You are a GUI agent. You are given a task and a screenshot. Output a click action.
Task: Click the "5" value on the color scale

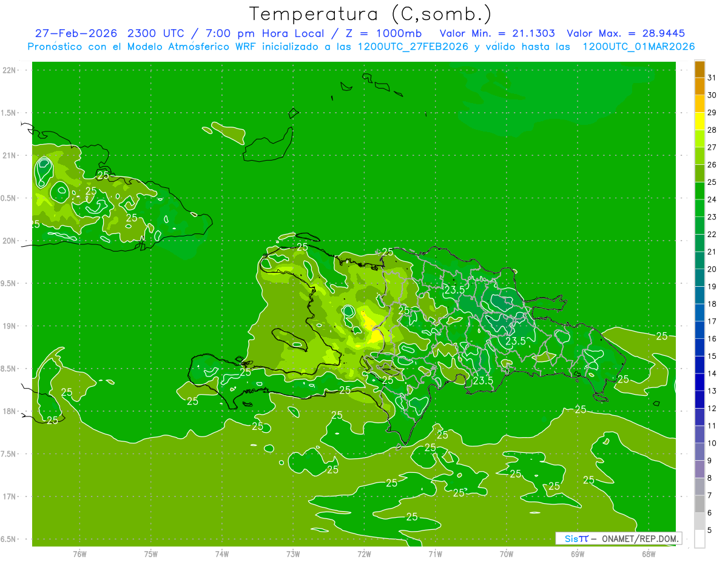[x=710, y=530]
